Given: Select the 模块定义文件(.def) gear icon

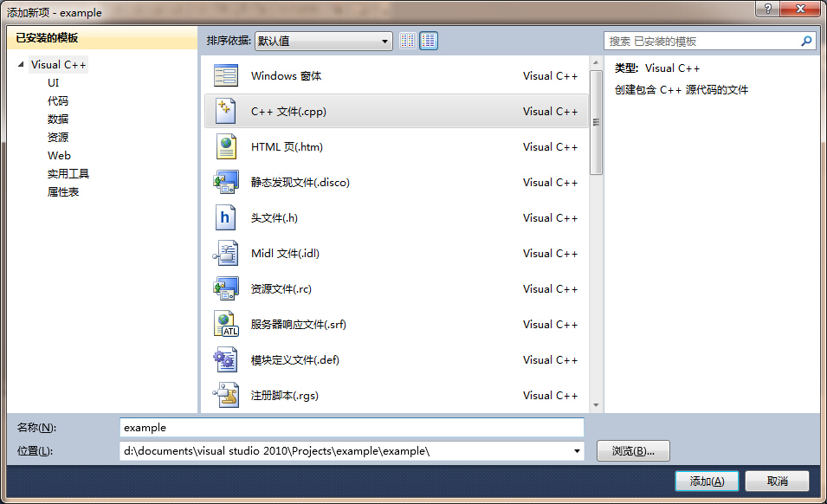Looking at the screenshot, I should (226, 359).
